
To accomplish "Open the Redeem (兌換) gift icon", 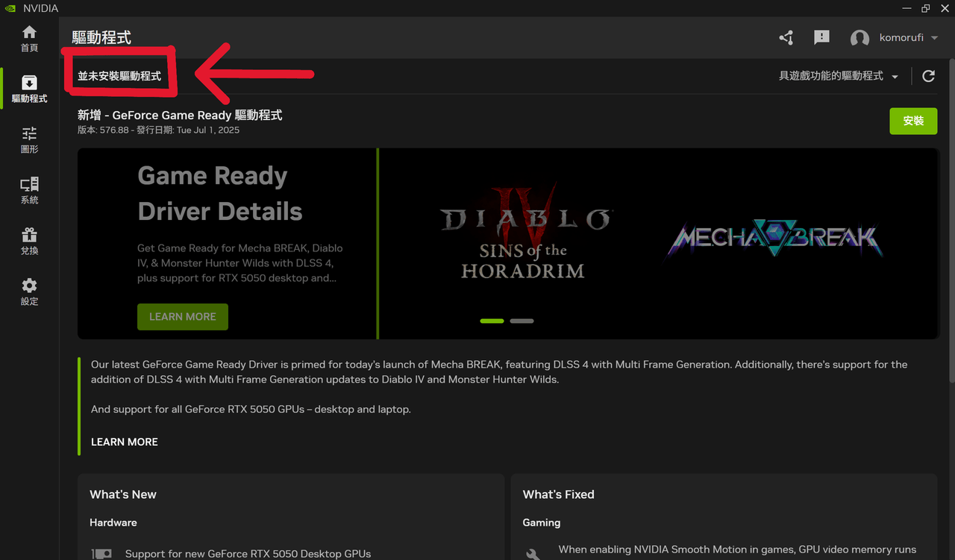I will click(29, 241).
